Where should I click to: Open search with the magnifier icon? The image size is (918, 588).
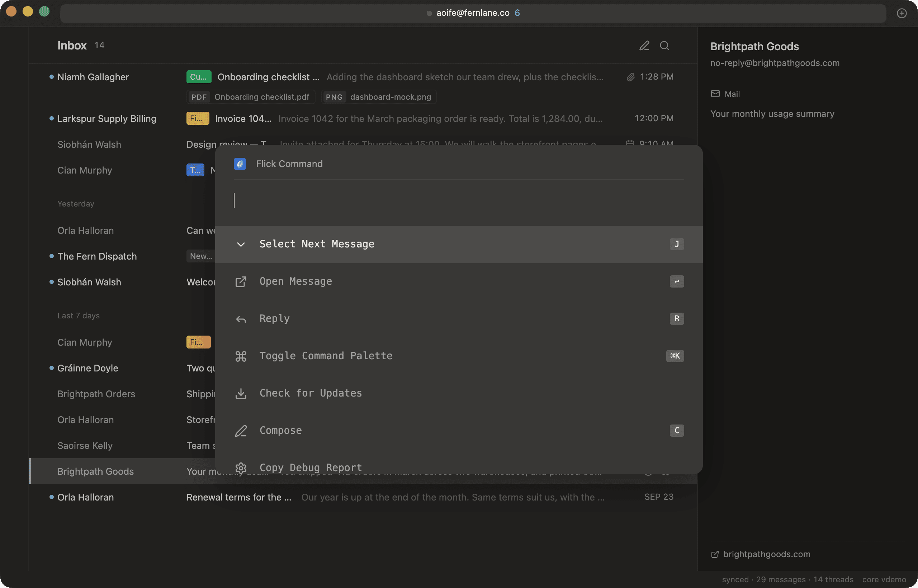tap(664, 46)
